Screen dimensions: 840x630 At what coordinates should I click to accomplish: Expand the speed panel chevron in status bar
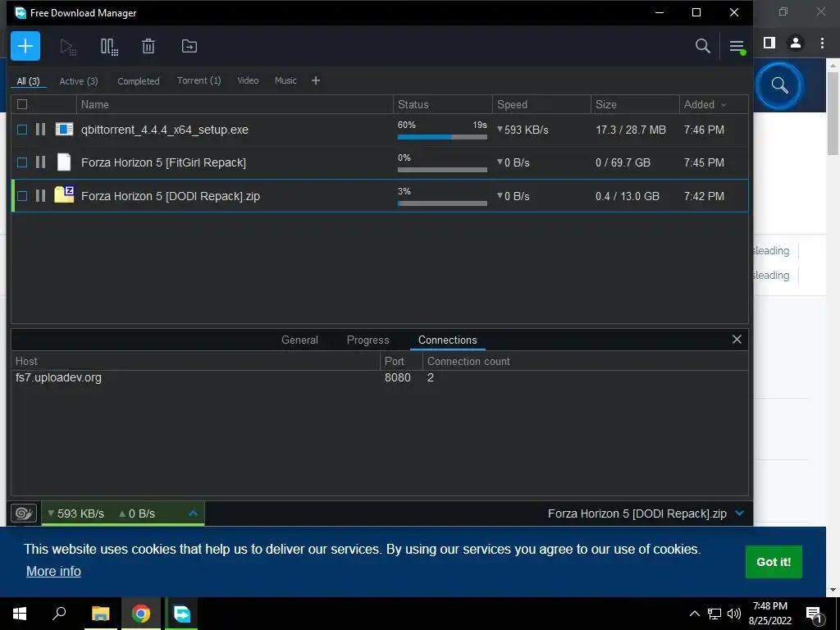click(x=193, y=514)
